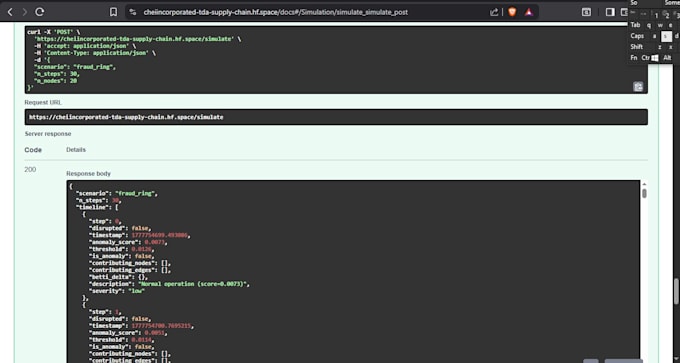
Task: Click "accept: application/json" header line
Action: pos(85,46)
